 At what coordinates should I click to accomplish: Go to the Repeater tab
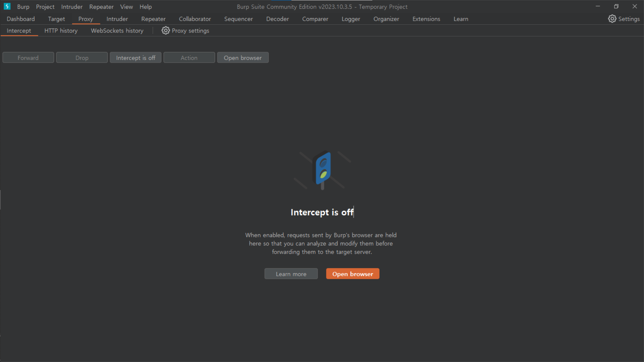tap(153, 19)
